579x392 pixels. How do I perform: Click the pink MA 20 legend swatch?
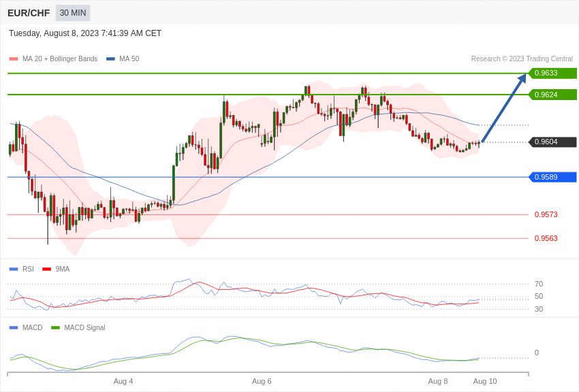(14, 59)
